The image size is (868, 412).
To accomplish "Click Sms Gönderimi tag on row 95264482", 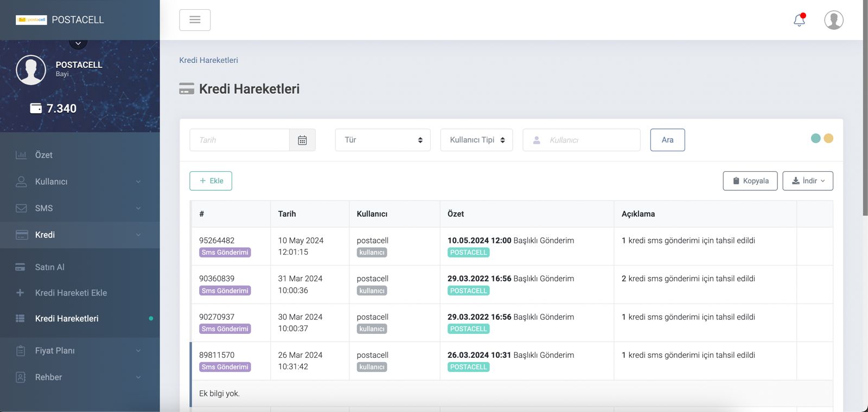I will (x=225, y=253).
